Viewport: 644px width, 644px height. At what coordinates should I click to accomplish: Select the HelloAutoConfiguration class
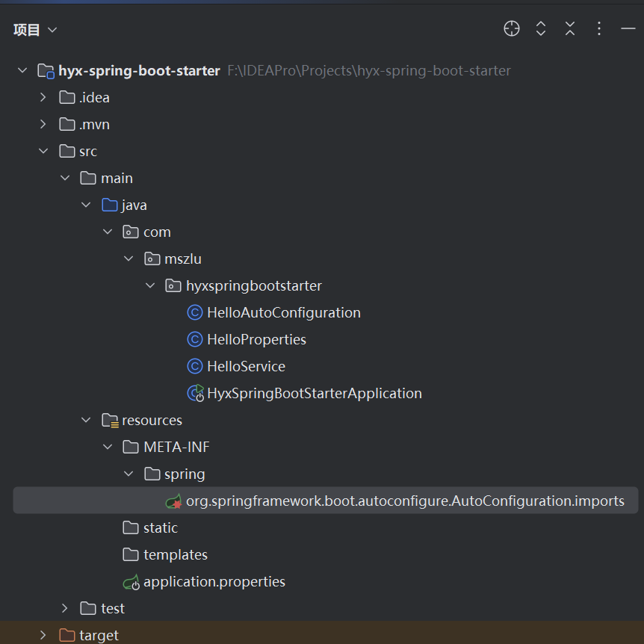click(284, 312)
